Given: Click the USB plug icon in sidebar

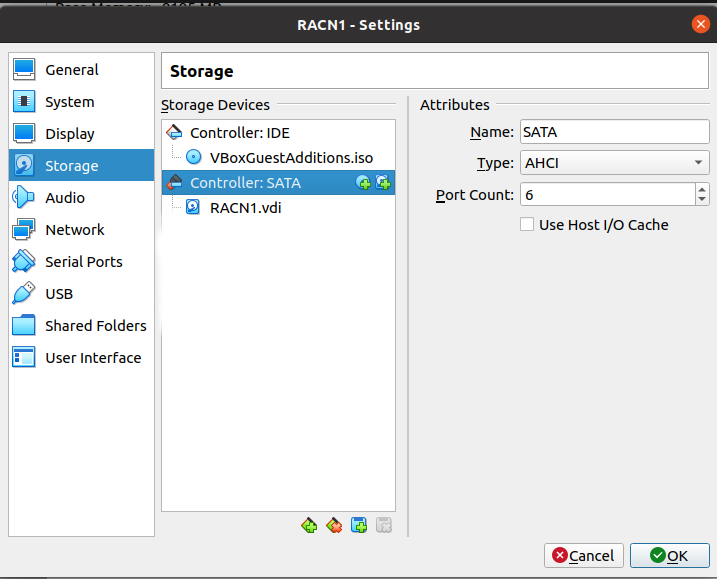Looking at the screenshot, I should [24, 294].
